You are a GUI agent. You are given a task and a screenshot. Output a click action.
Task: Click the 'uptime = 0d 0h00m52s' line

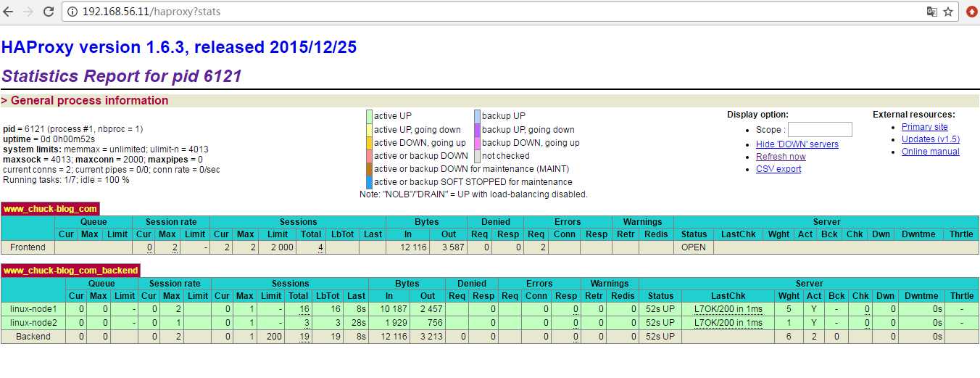49,139
